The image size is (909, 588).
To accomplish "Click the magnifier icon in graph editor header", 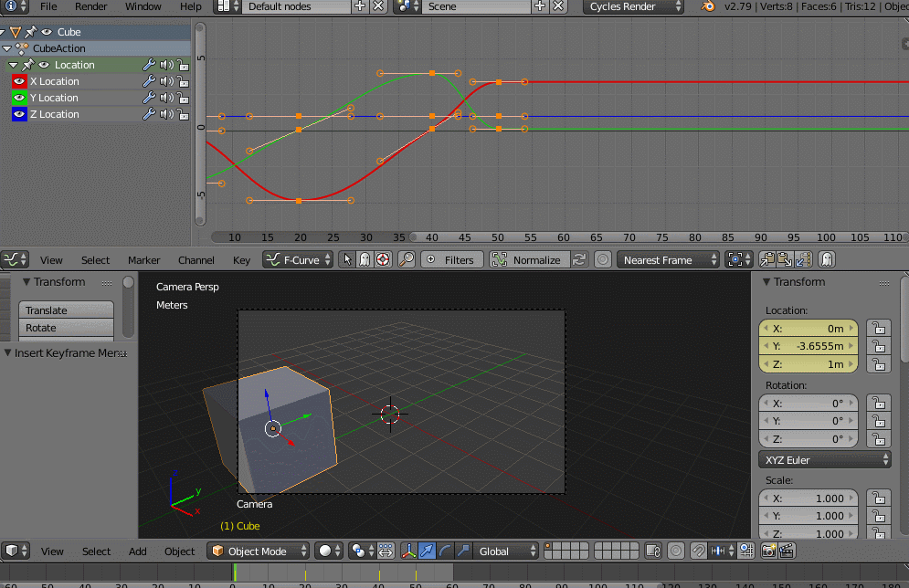I will tap(406, 260).
